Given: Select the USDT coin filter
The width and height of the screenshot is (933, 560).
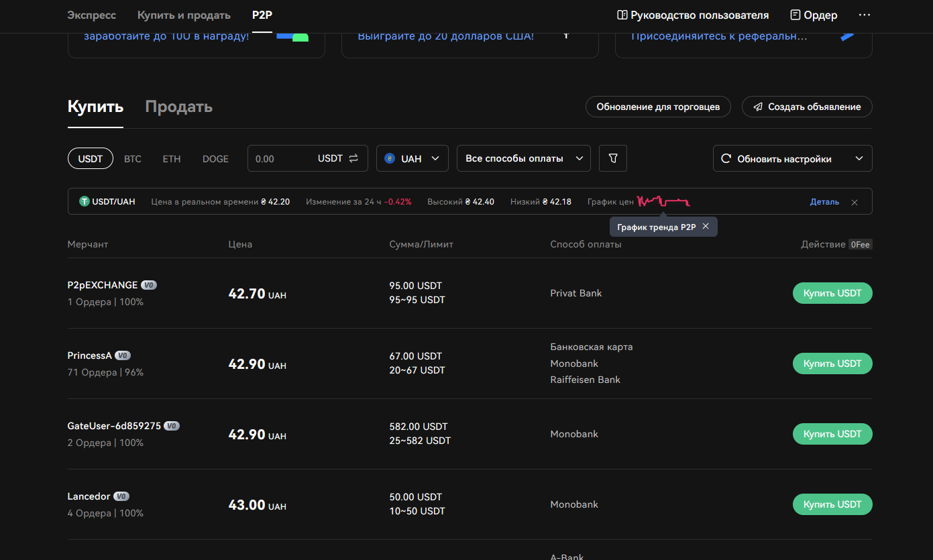Looking at the screenshot, I should pyautogui.click(x=91, y=159).
